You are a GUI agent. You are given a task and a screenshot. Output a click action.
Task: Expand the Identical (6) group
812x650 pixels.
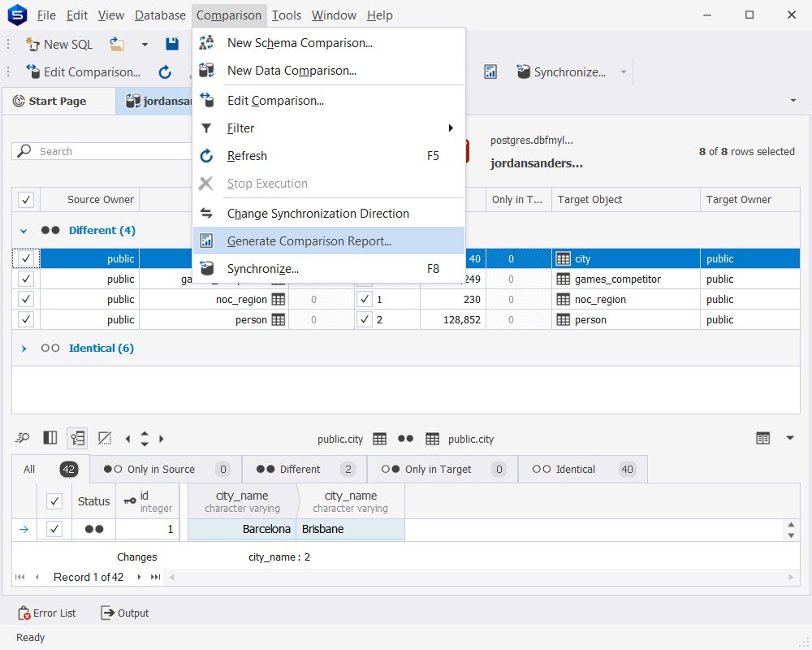(24, 349)
